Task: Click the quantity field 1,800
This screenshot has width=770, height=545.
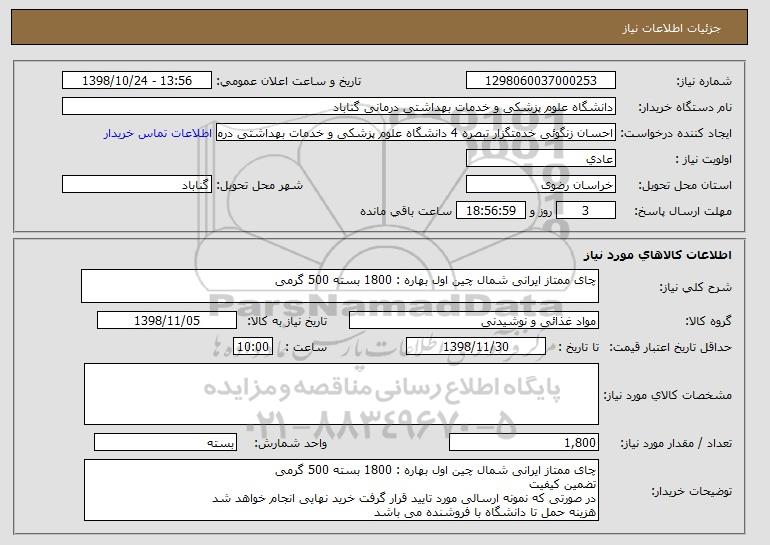Action: [x=524, y=442]
